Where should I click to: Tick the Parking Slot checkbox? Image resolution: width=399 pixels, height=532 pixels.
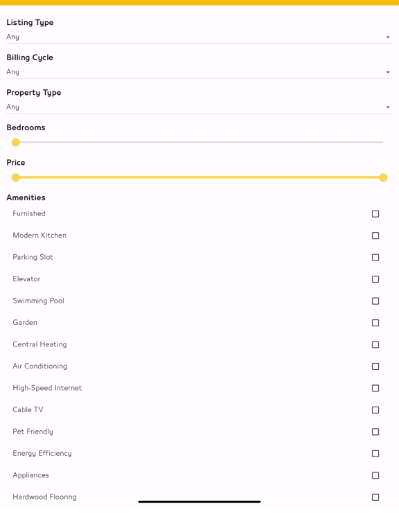click(375, 258)
